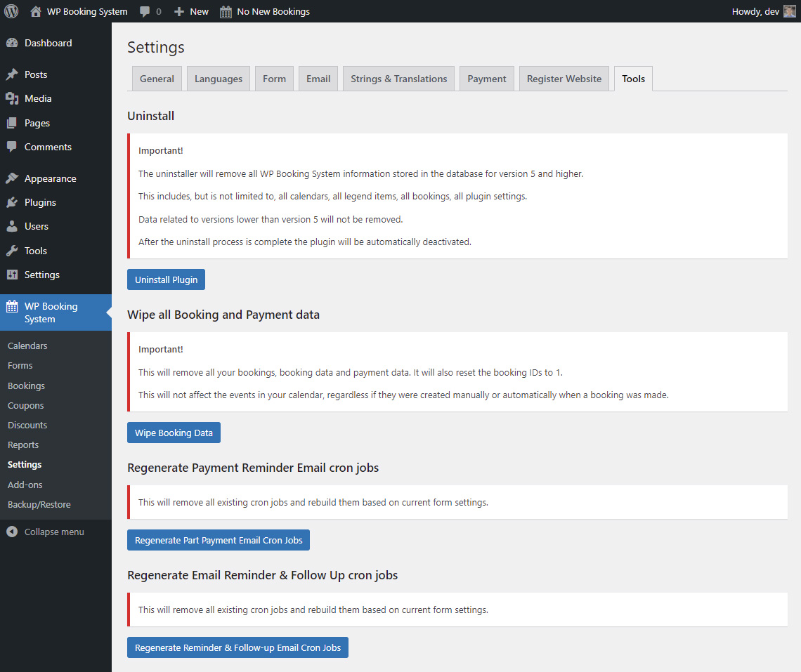Regenerate Part Payment Email Cron Jobs
This screenshot has height=672, width=801.
click(218, 540)
